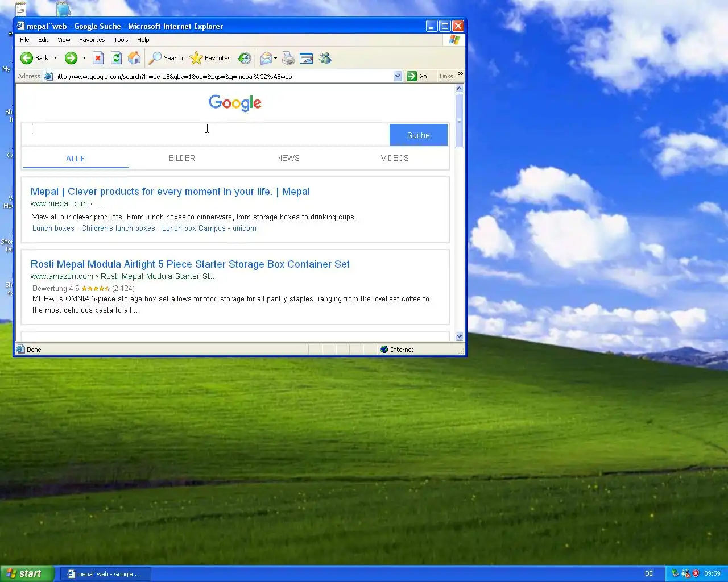Open the Edit menu
Image resolution: width=728 pixels, height=582 pixels.
(43, 40)
